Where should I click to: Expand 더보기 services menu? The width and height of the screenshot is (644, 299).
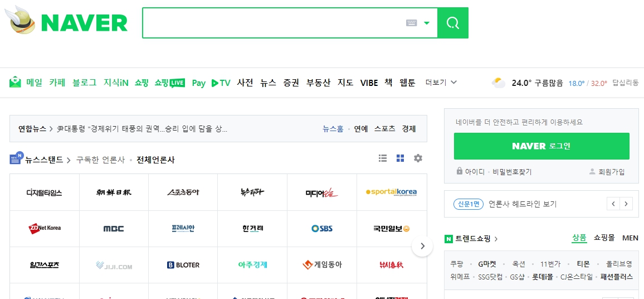point(441,83)
